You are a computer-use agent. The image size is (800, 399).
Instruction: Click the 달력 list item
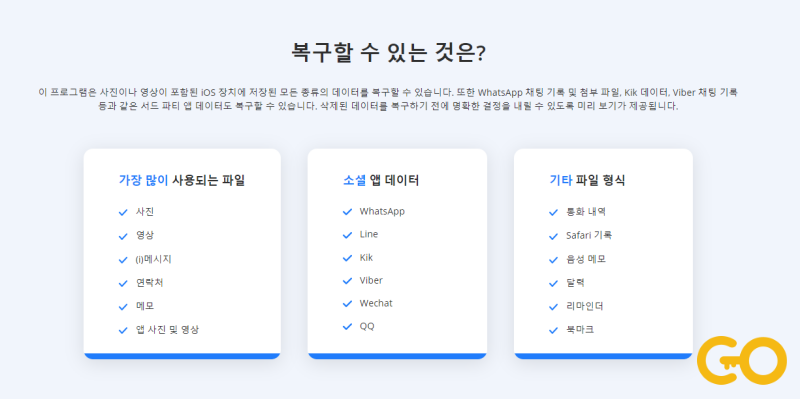pos(575,282)
